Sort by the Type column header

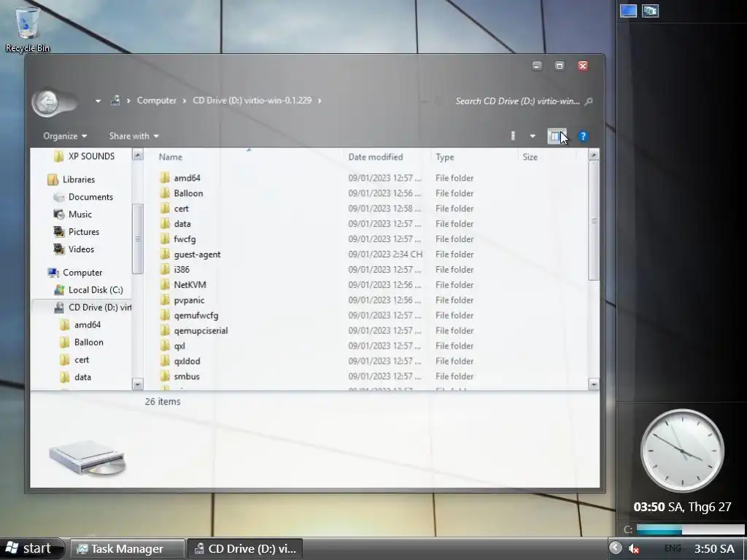444,157
